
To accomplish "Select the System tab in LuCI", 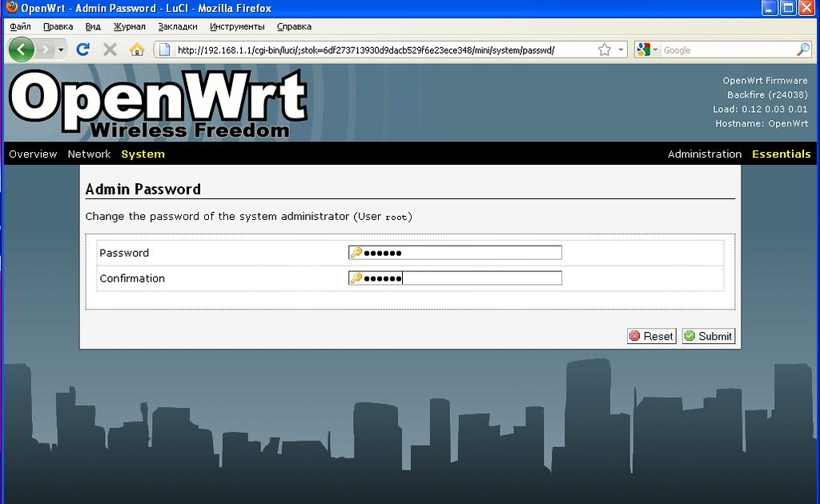I will [x=143, y=154].
